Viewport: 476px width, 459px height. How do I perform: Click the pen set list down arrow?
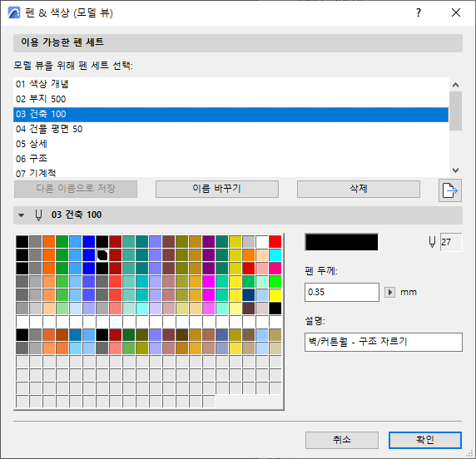pyautogui.click(x=455, y=170)
